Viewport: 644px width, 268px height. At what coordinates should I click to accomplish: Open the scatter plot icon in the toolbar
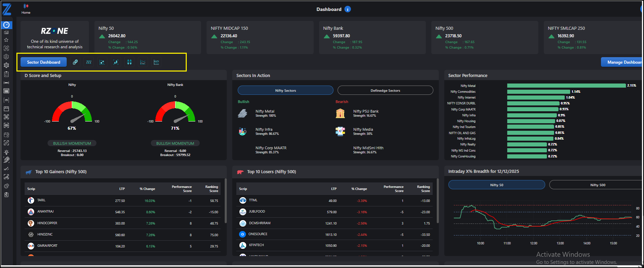102,62
